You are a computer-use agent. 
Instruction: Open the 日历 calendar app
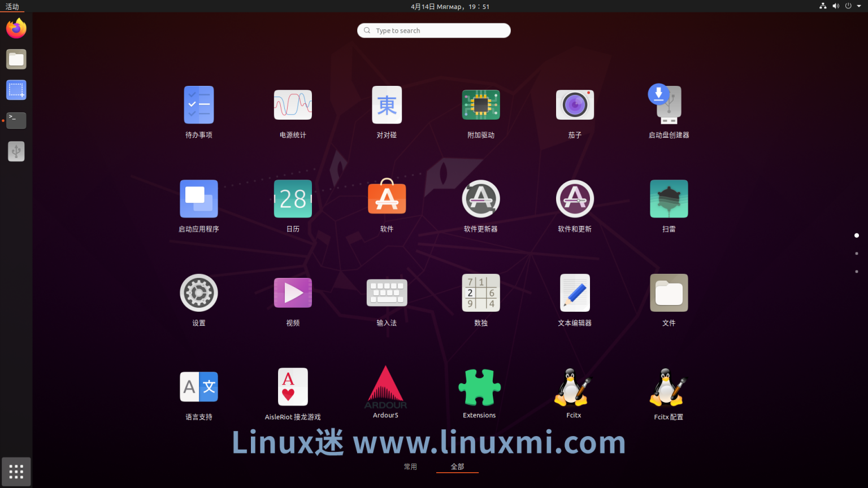pyautogui.click(x=293, y=199)
